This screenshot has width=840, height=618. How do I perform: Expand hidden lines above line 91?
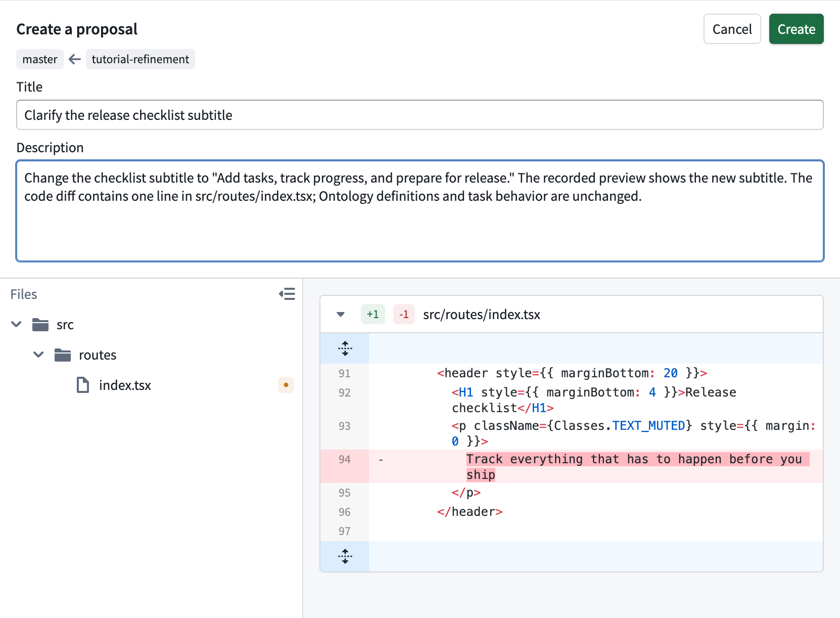[345, 348]
